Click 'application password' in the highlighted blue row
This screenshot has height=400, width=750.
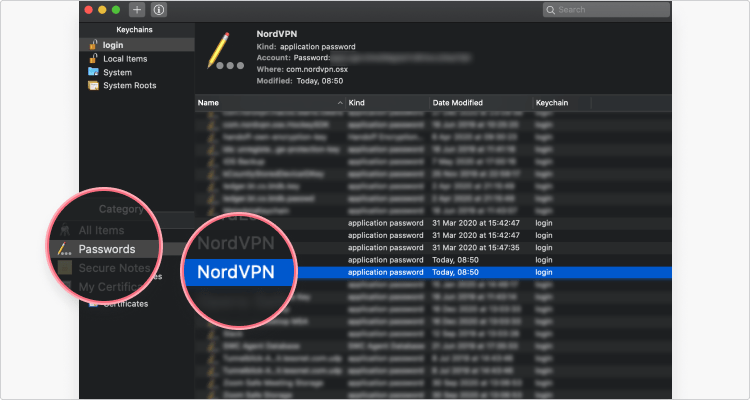386,272
